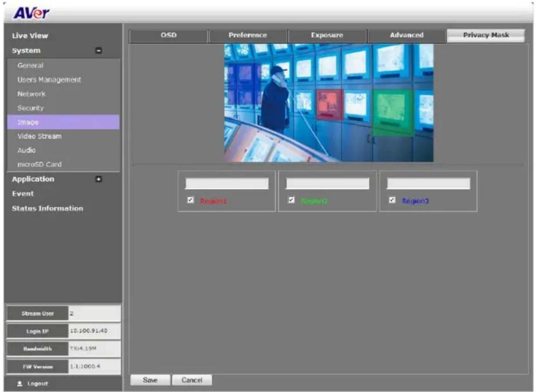Viewport: 535px width, 392px height.
Task: Switch to the Preference tab
Action: coord(248,36)
